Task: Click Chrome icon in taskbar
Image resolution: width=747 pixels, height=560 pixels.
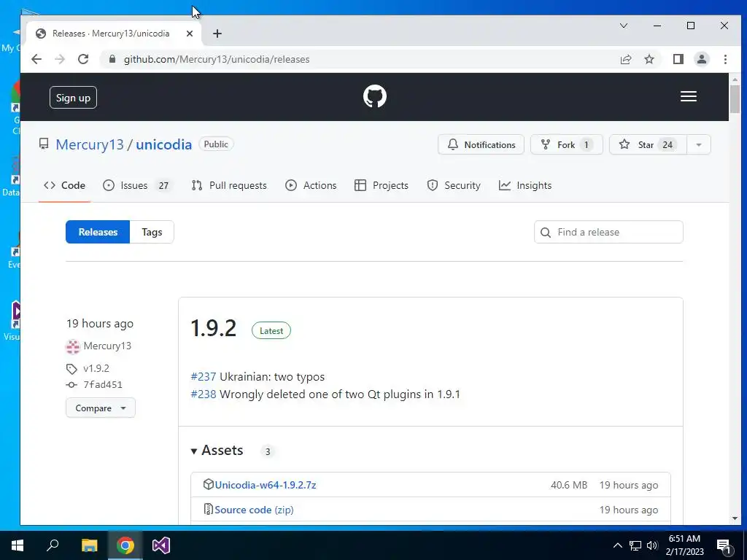Action: pyautogui.click(x=125, y=545)
